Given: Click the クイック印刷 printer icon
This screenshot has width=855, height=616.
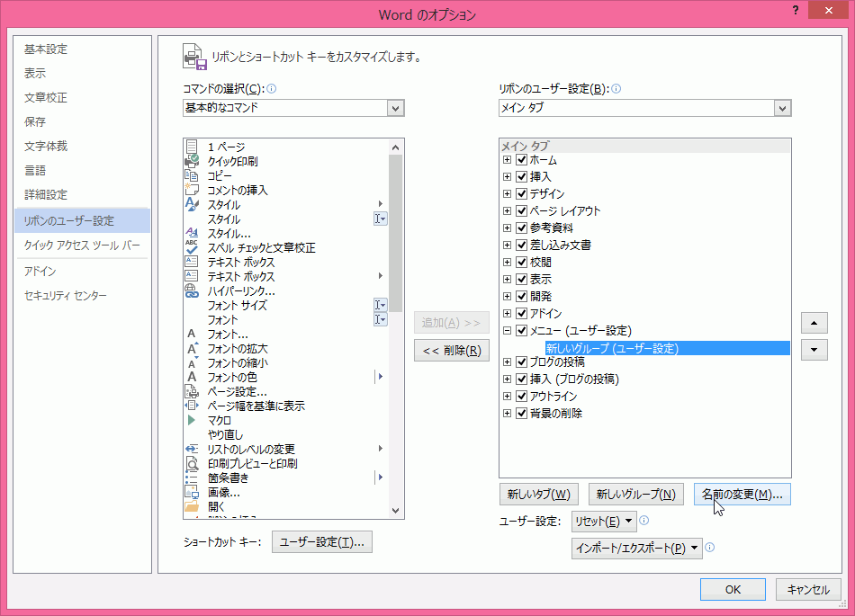Looking at the screenshot, I should tap(192, 161).
